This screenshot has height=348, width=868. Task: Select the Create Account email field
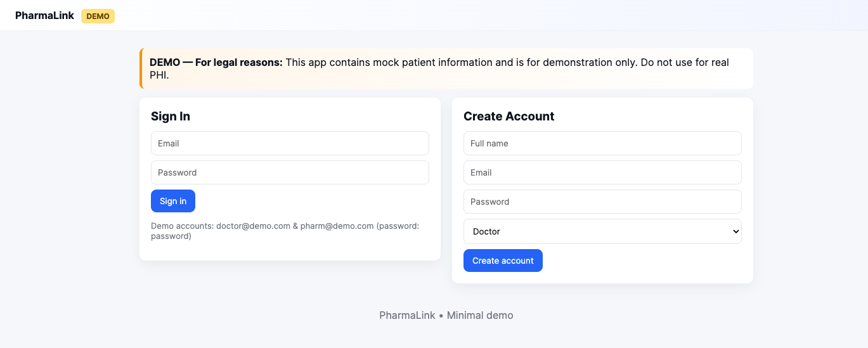click(x=602, y=172)
